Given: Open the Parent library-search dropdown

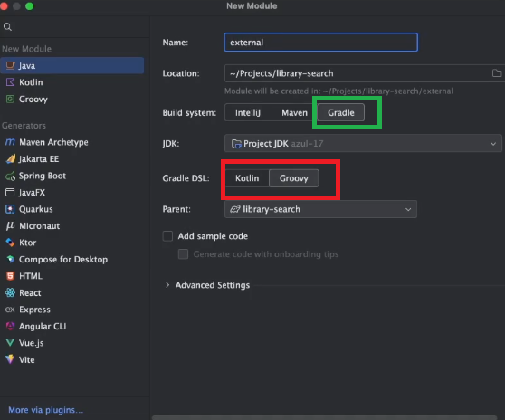Looking at the screenshot, I should tap(320, 209).
